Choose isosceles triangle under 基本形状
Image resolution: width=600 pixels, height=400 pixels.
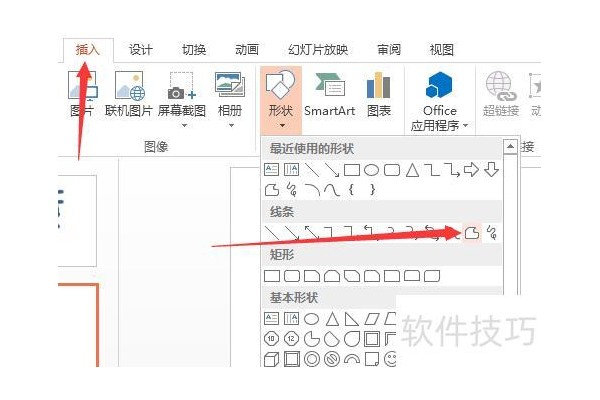pos(332,319)
